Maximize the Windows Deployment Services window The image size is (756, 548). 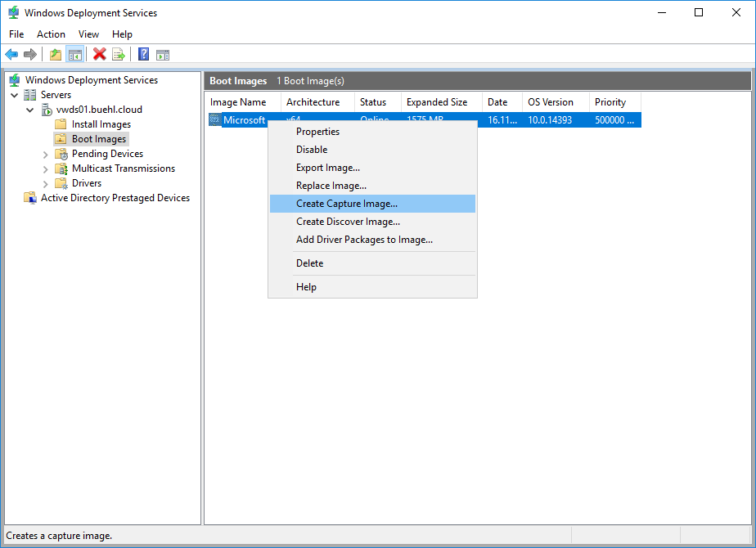[x=699, y=12]
